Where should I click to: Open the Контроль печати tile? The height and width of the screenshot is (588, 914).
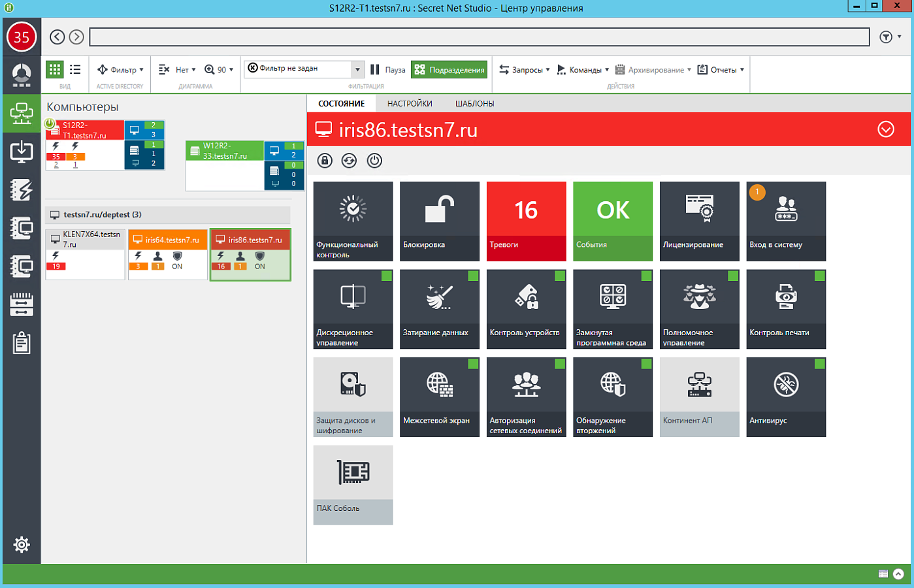(x=786, y=309)
